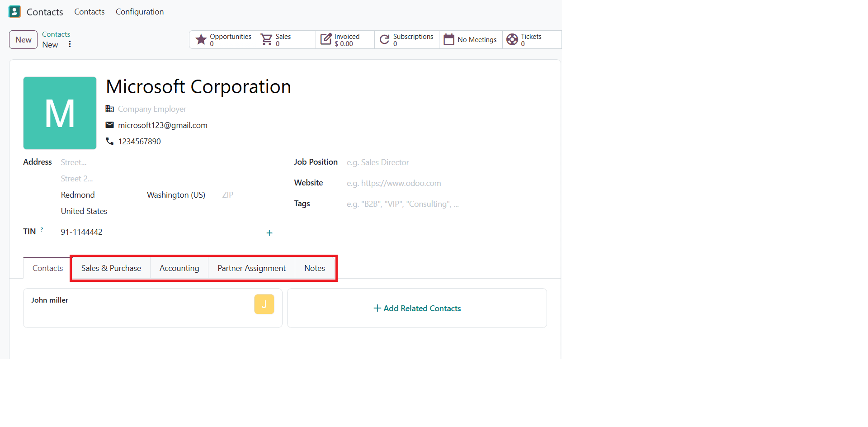
Task: Open Invoiced pencil-paper smart button
Action: (345, 40)
